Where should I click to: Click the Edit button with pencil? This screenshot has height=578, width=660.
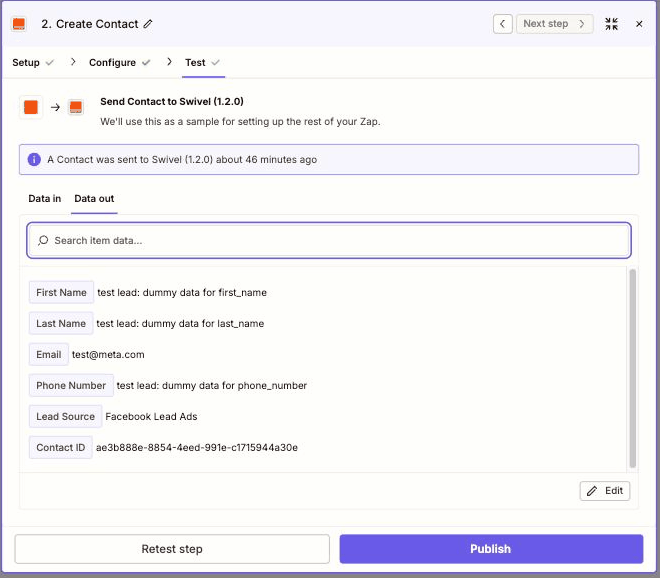click(x=605, y=491)
